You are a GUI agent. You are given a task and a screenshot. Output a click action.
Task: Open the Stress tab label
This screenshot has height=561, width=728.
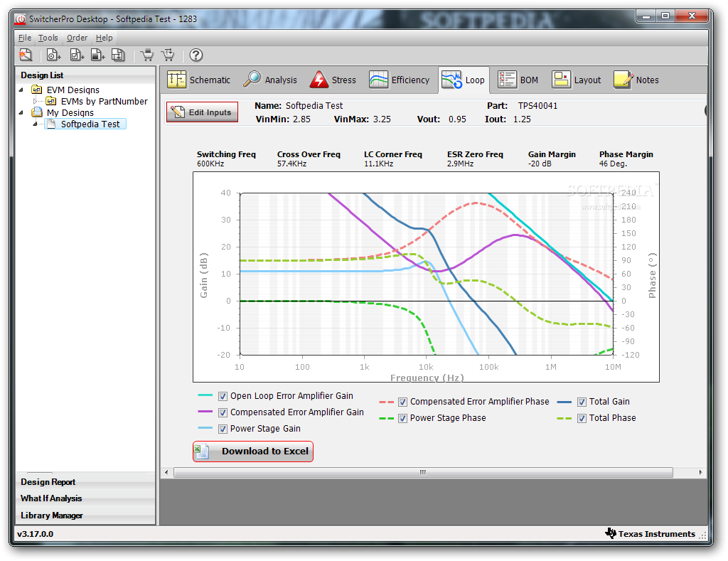343,80
